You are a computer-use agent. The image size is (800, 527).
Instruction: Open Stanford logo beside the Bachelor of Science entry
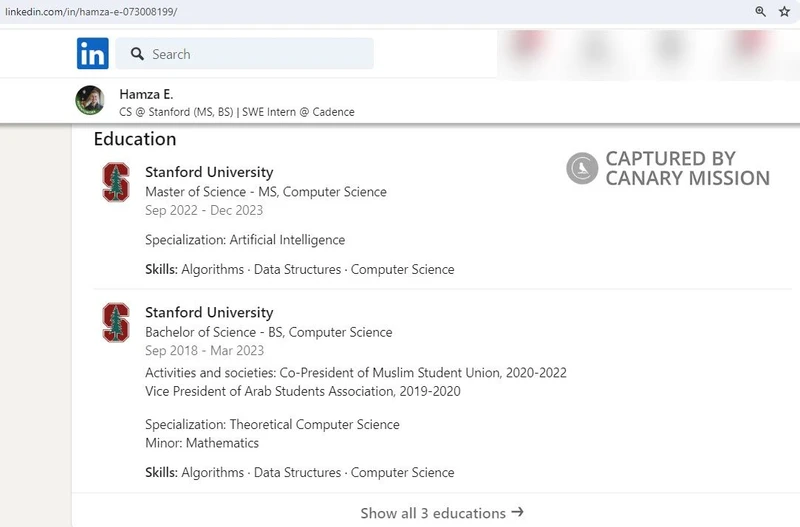[x=116, y=322]
